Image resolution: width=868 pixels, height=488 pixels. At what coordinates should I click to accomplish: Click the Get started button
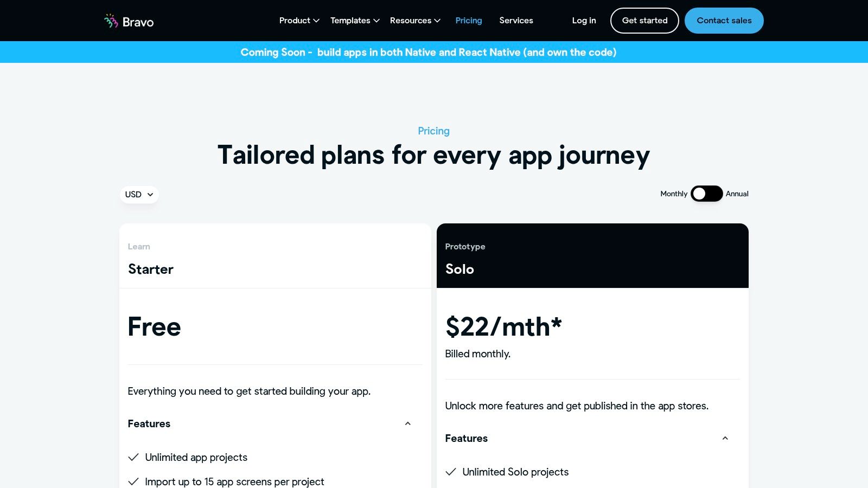click(x=644, y=21)
